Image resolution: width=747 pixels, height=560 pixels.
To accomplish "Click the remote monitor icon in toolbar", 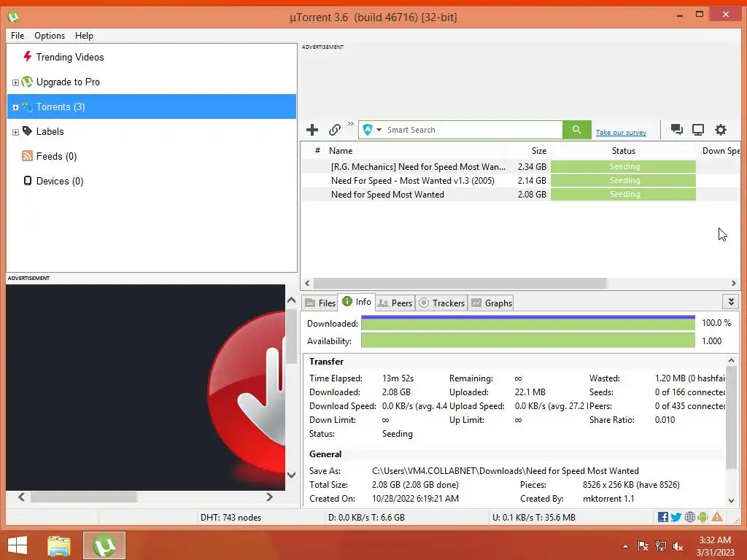I will (698, 130).
